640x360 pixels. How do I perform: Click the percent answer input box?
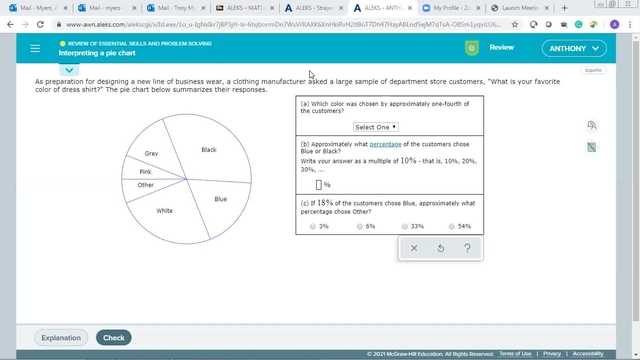(319, 185)
